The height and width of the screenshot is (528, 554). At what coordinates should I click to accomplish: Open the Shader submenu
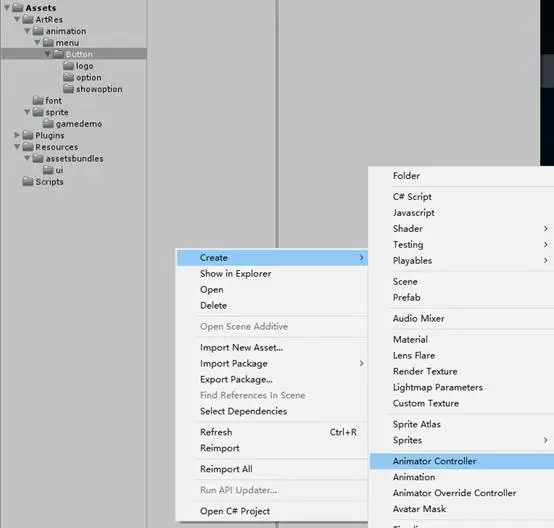tap(462, 228)
